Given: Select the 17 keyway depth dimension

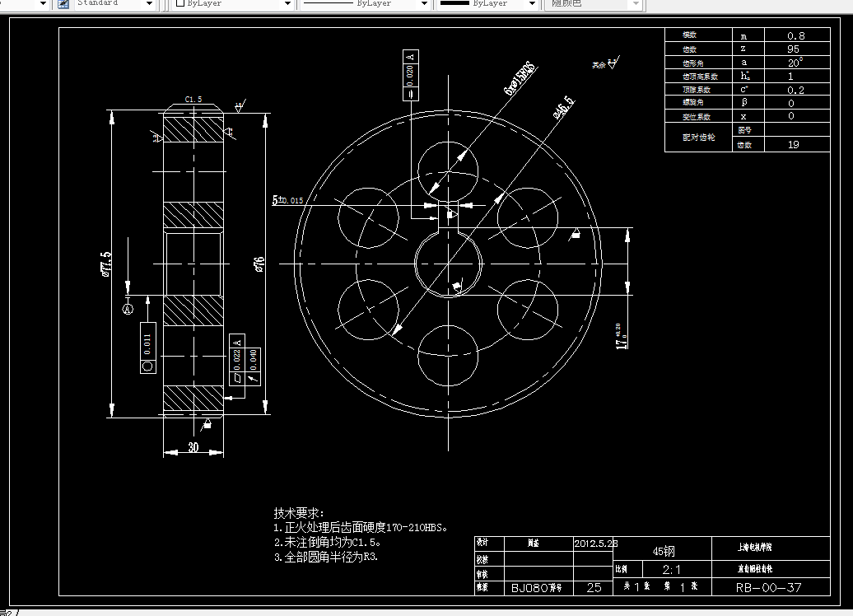Looking at the screenshot, I should click(x=622, y=337).
